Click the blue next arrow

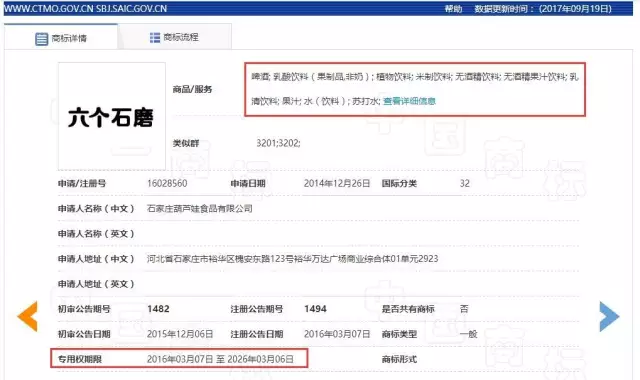coord(609,316)
